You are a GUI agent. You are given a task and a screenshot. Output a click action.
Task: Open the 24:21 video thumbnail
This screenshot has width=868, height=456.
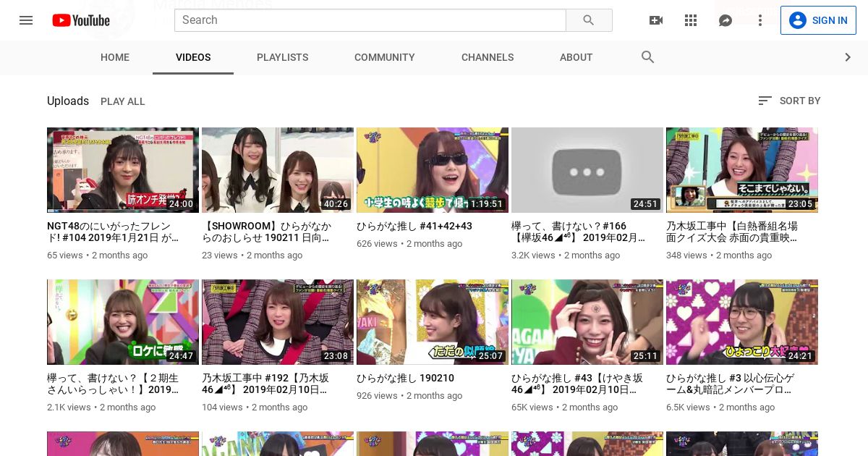coord(742,322)
